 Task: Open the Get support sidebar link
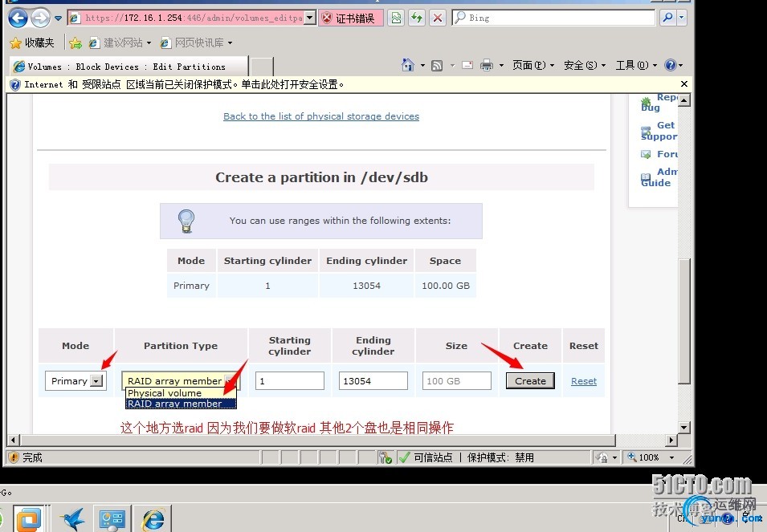click(x=659, y=131)
